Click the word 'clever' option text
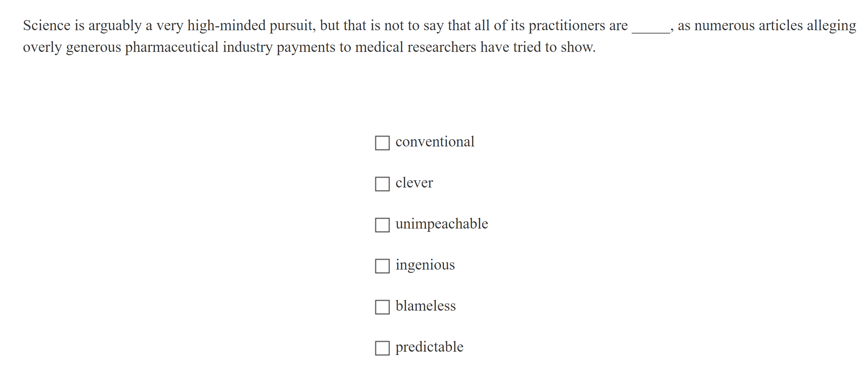 (414, 183)
